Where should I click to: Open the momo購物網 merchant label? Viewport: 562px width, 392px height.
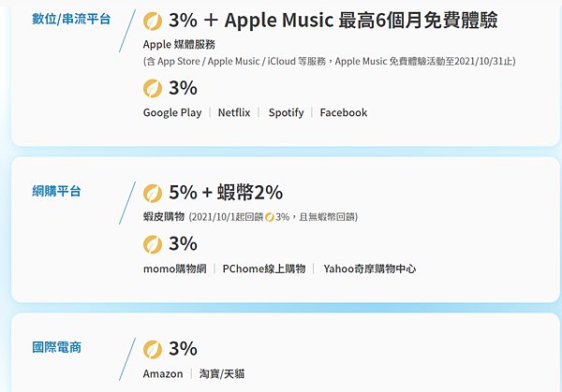pos(175,269)
